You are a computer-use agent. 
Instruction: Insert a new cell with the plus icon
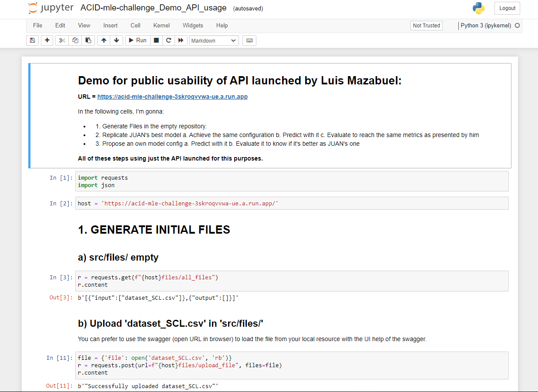tap(47, 40)
